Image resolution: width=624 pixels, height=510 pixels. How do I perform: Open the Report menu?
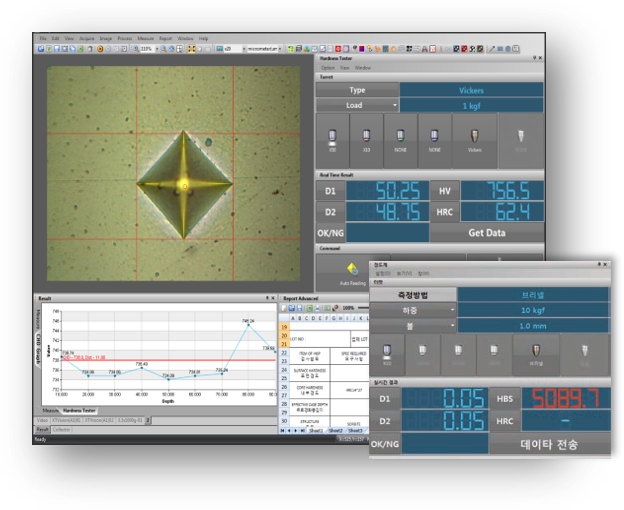coord(166,39)
